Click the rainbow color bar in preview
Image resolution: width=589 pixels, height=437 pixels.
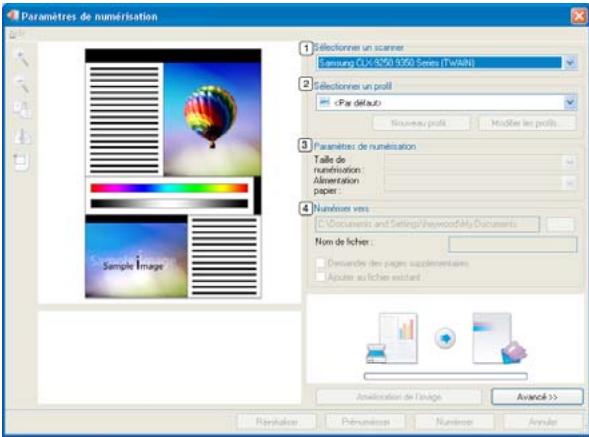tap(169, 188)
